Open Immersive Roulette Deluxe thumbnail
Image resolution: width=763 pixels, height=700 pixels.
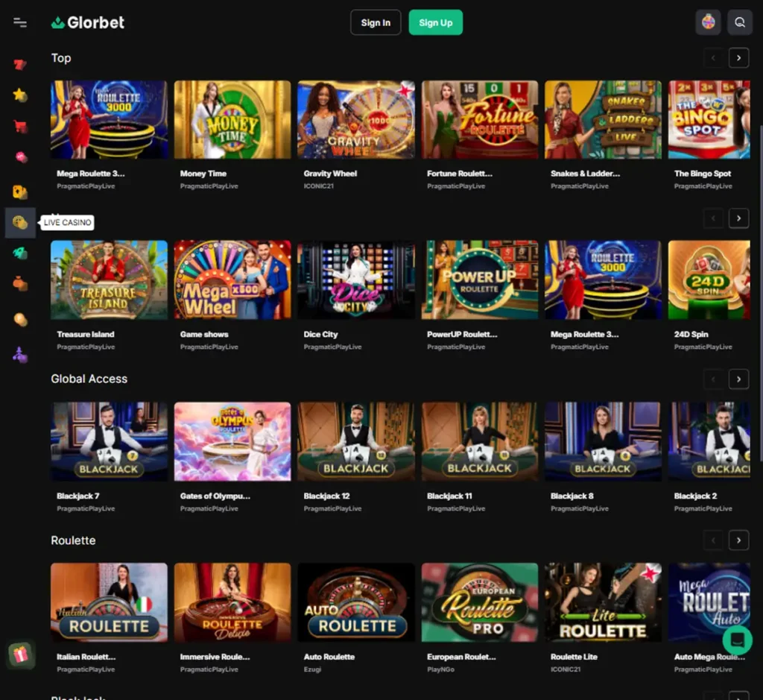[x=232, y=602]
